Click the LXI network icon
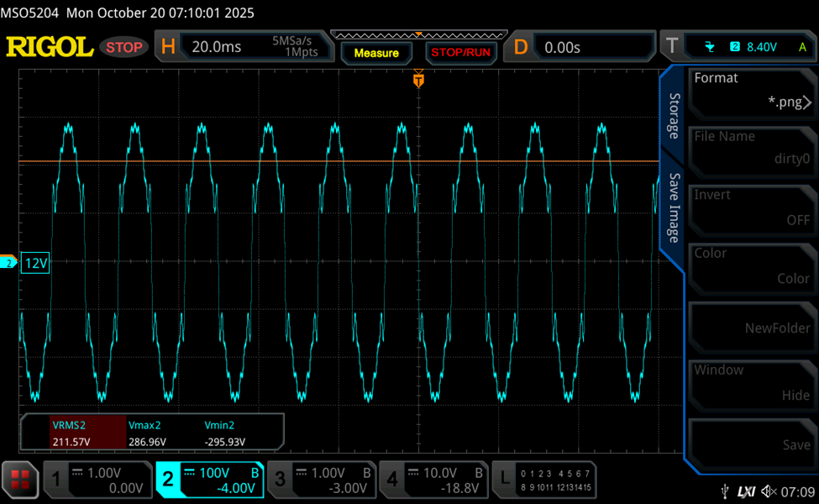The width and height of the screenshot is (819, 504). pyautogui.click(x=746, y=490)
